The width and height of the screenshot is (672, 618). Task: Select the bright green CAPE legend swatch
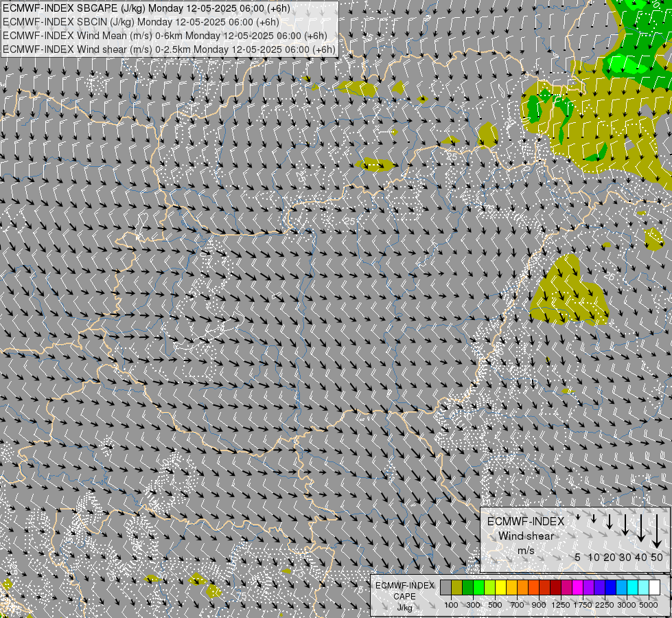[478, 587]
